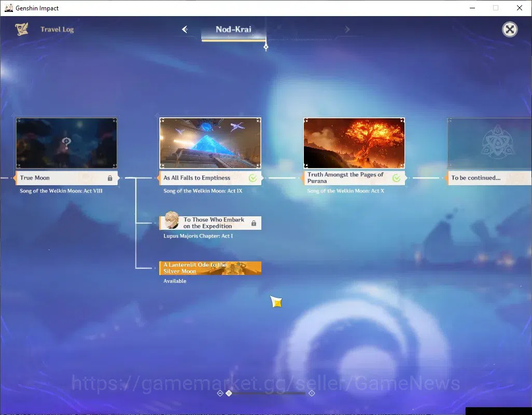
Task: Select Truth Amongst the Pages of Purana label
Action: [354, 178]
